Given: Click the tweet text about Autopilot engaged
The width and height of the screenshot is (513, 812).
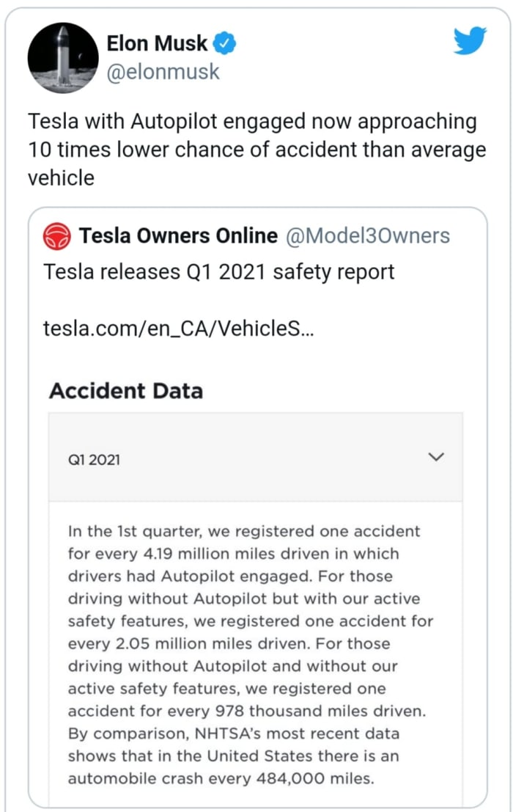Looking at the screenshot, I should click(256, 150).
